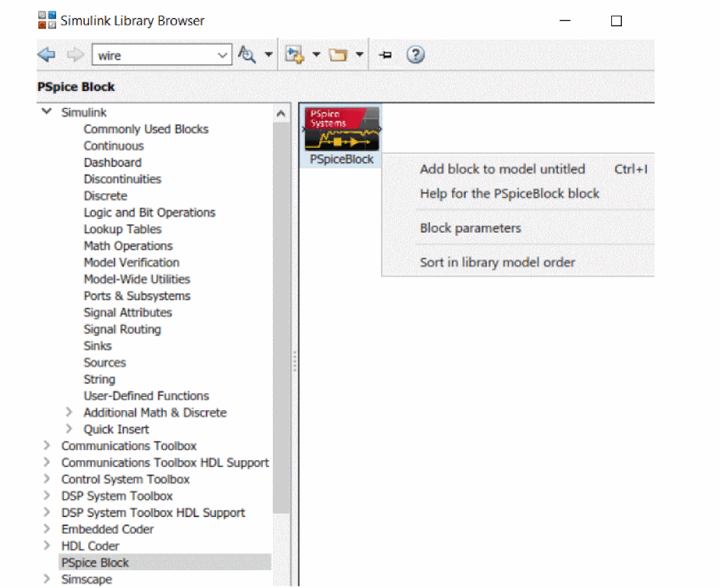Viewport: 720px width, 588px height.
Task: Click the tree scrollbar up arrow
Action: [281, 114]
